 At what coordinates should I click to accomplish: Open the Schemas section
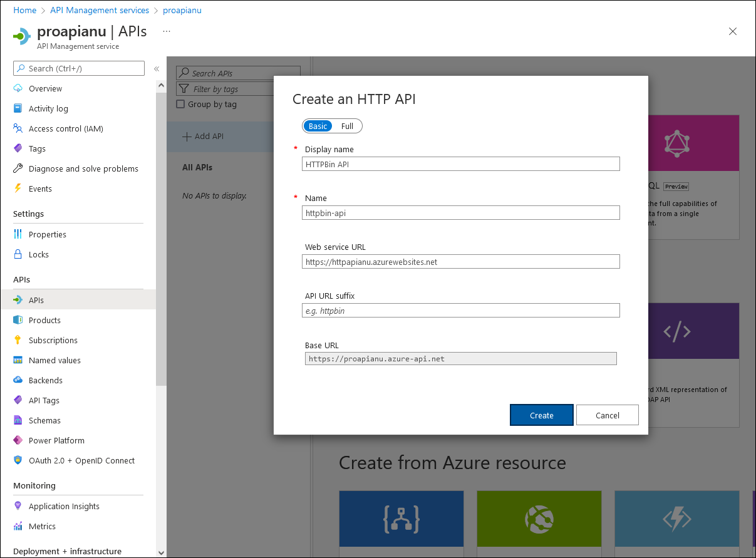44,420
